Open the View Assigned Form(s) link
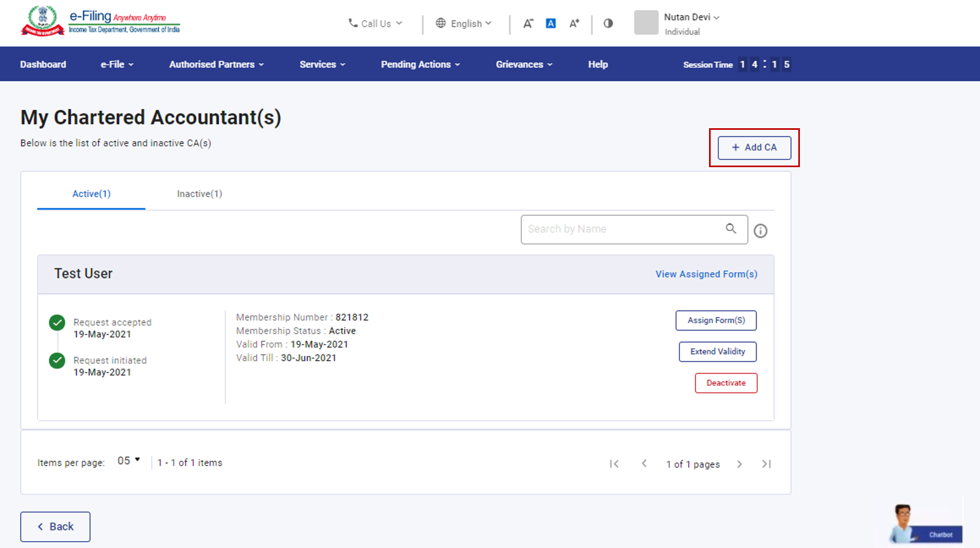The width and height of the screenshot is (980, 548). (706, 274)
